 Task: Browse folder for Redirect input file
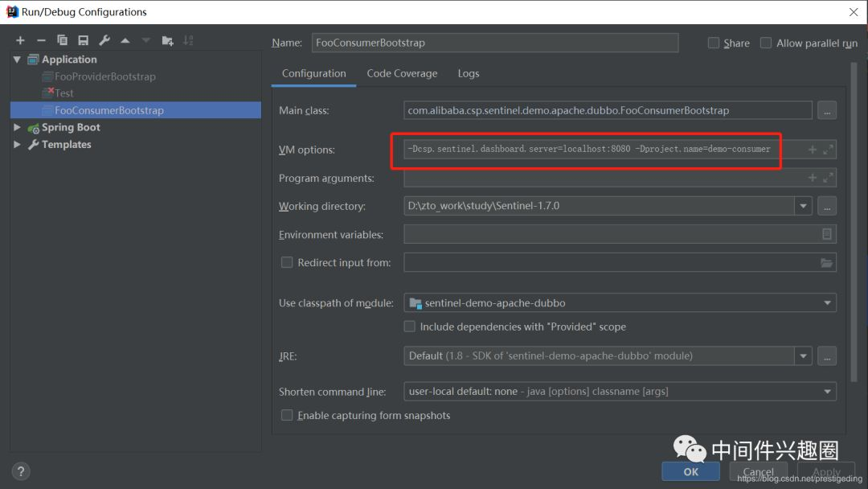tap(826, 263)
